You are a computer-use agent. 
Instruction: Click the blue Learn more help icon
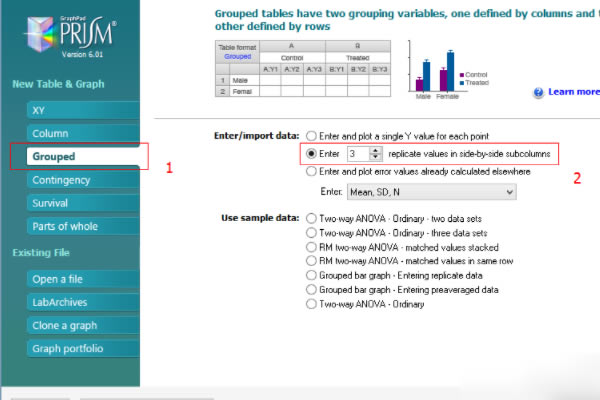click(538, 92)
